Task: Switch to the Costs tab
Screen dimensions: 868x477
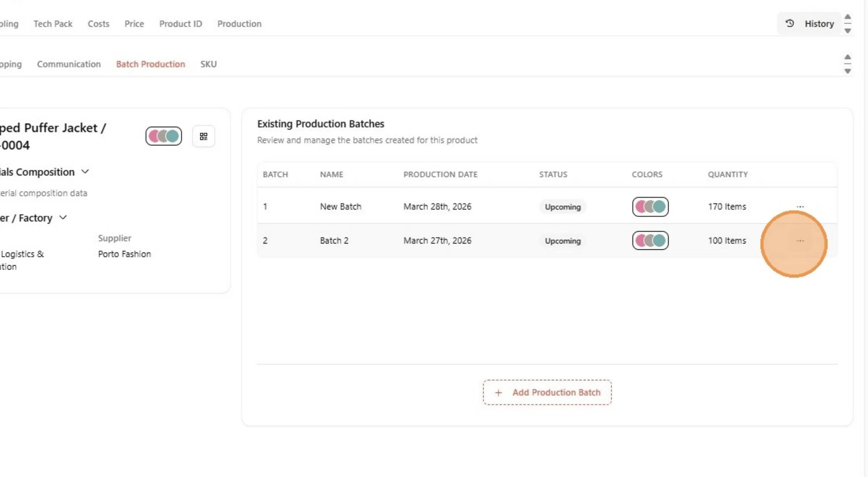Action: coord(98,24)
